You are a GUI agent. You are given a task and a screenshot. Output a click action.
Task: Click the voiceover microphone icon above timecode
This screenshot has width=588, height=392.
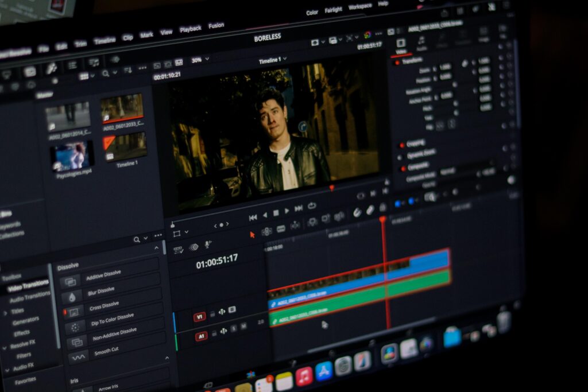click(x=208, y=244)
